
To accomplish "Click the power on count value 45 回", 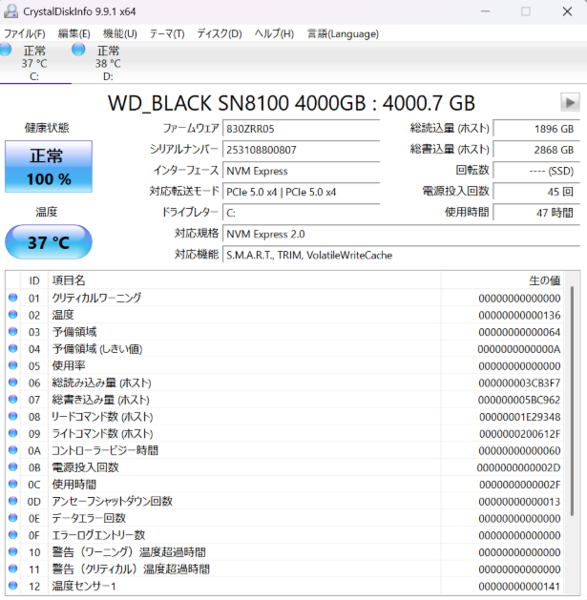I will click(x=536, y=192).
